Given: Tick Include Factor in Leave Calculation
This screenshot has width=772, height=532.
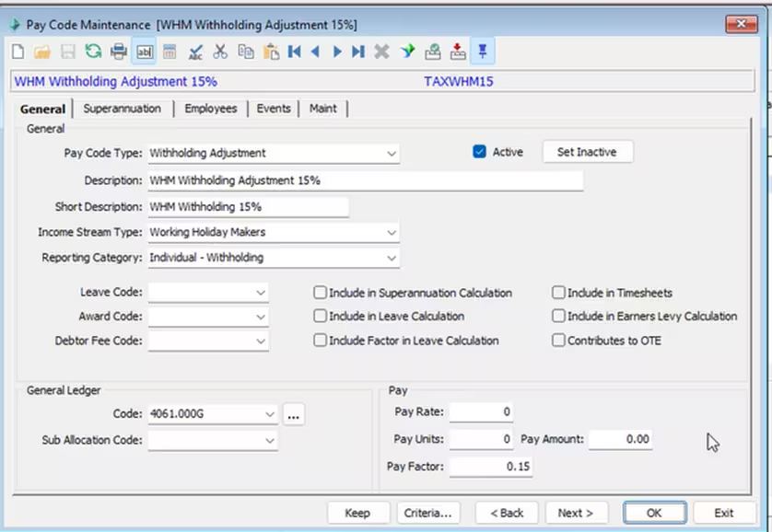Looking at the screenshot, I should 320,341.
